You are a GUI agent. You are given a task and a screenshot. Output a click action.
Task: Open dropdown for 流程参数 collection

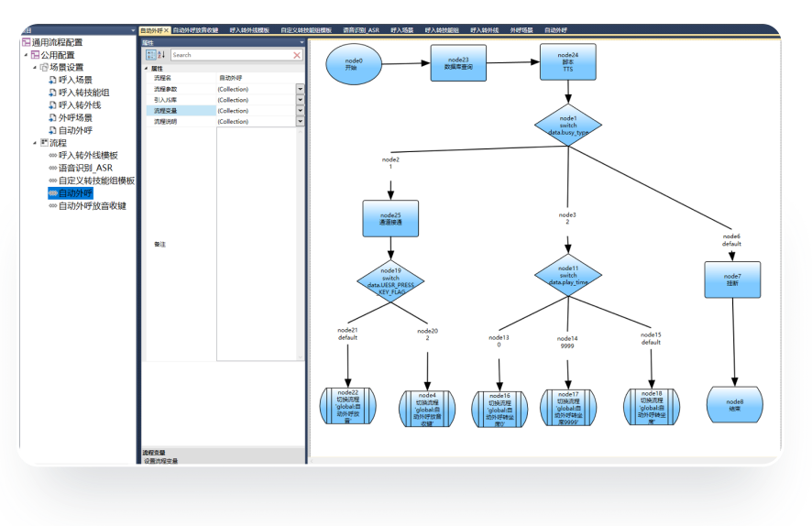click(300, 89)
